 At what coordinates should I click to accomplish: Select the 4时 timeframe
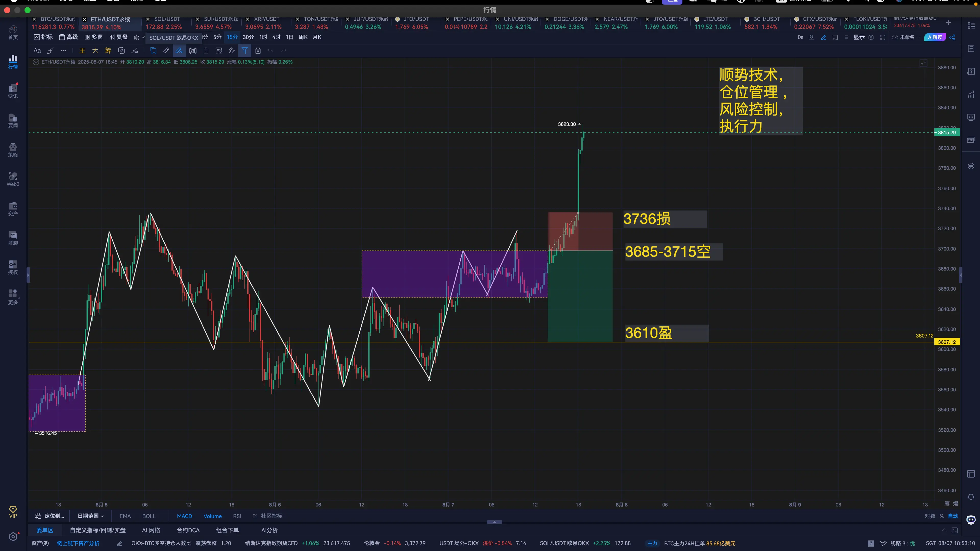(x=276, y=37)
